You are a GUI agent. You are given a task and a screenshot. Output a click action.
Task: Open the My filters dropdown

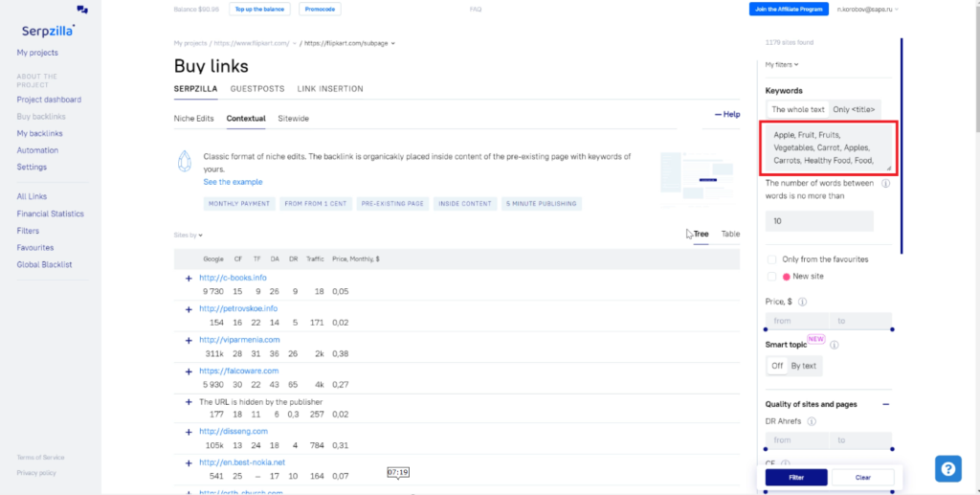tap(782, 64)
